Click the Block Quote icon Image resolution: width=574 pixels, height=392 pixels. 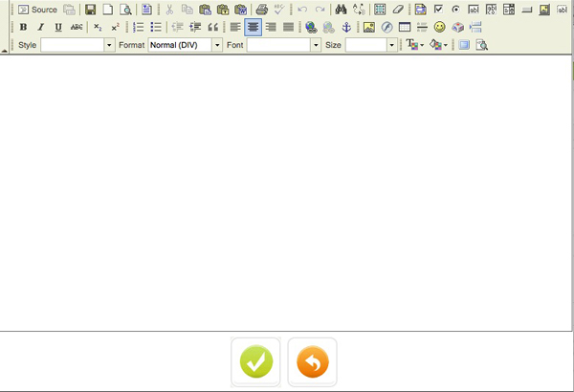[213, 27]
